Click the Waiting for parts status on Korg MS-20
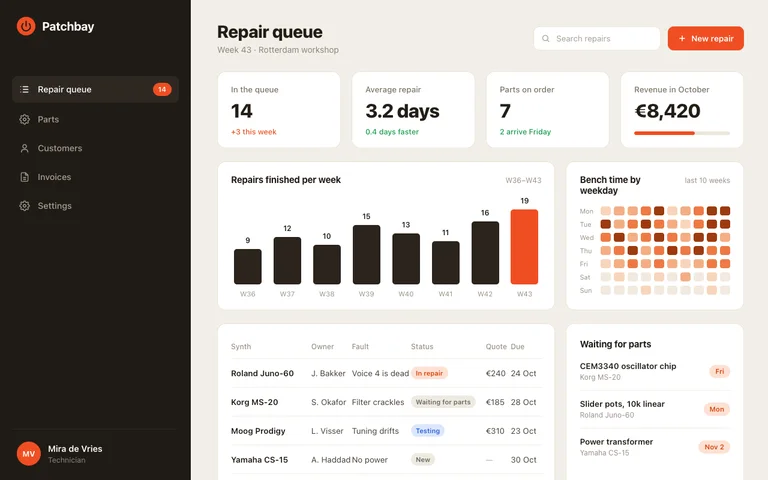Image resolution: width=768 pixels, height=480 pixels. [443, 402]
